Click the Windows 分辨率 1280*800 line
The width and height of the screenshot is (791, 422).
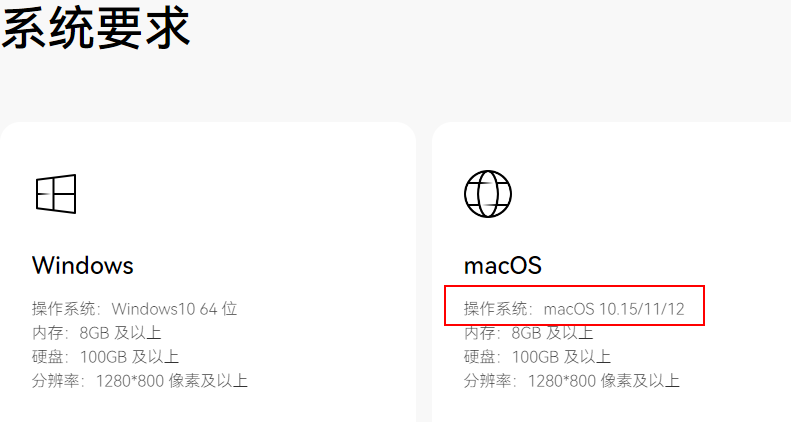coord(140,381)
